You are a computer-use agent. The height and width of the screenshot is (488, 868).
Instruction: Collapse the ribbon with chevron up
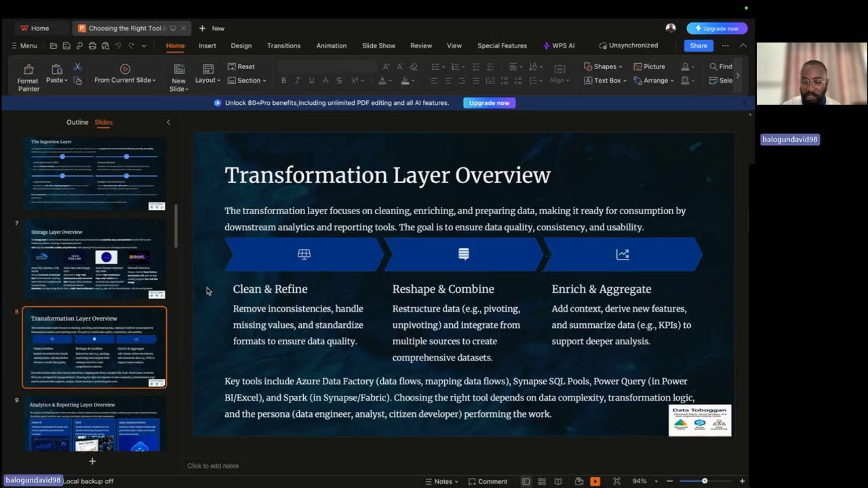[743, 45]
